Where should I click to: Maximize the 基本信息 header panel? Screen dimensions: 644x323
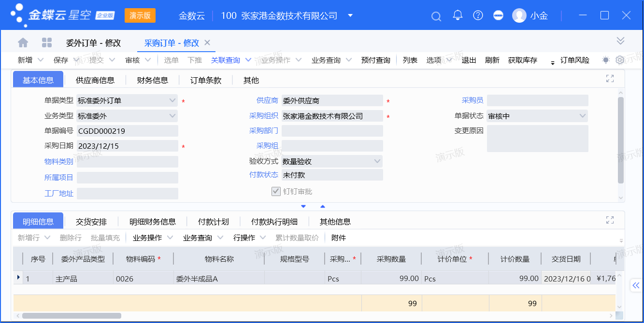coord(610,79)
